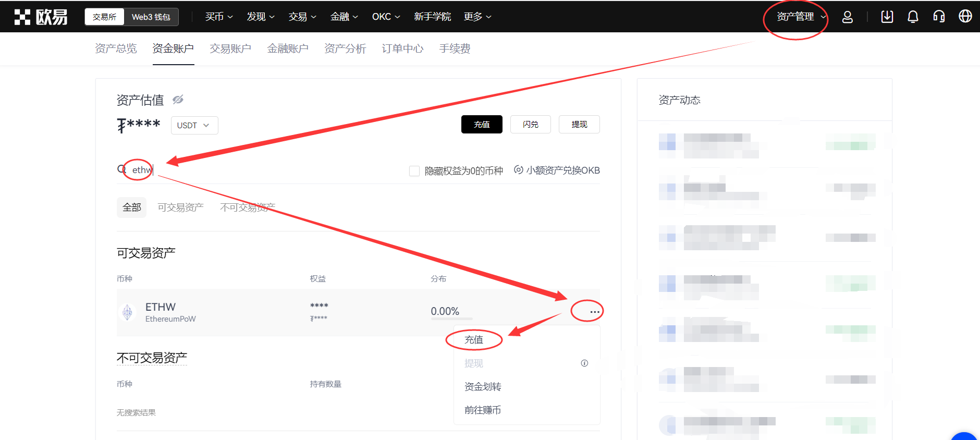The width and height of the screenshot is (980, 440).
Task: Click the ETHW coin icon
Action: coord(127,312)
